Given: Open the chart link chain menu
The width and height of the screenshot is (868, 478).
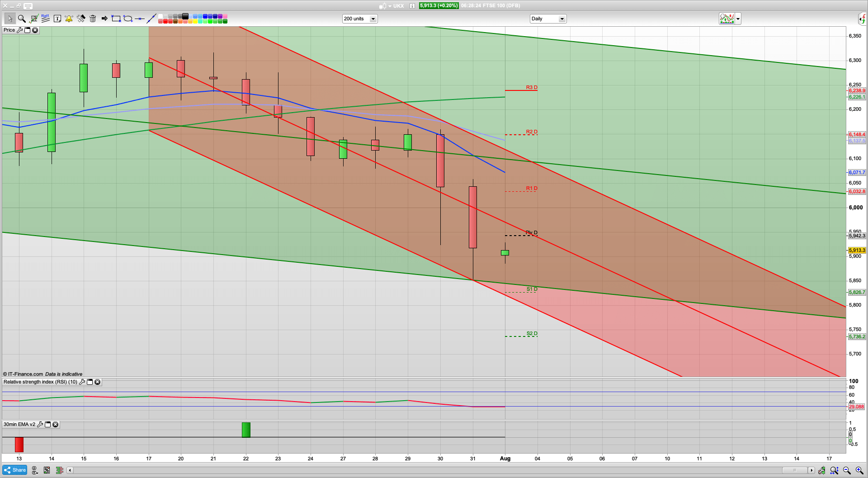Looking at the screenshot, I should 35,470.
